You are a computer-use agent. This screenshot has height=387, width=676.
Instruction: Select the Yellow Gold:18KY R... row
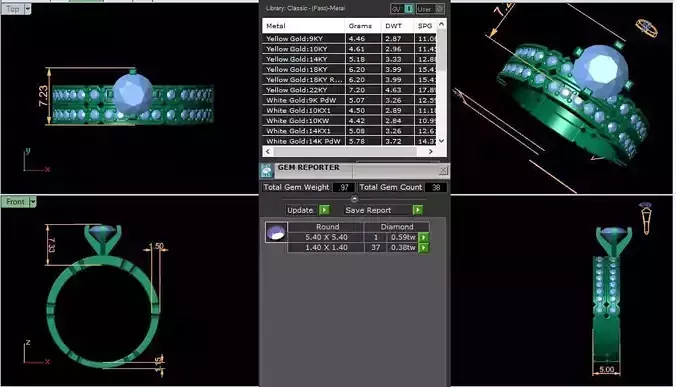pyautogui.click(x=349, y=80)
